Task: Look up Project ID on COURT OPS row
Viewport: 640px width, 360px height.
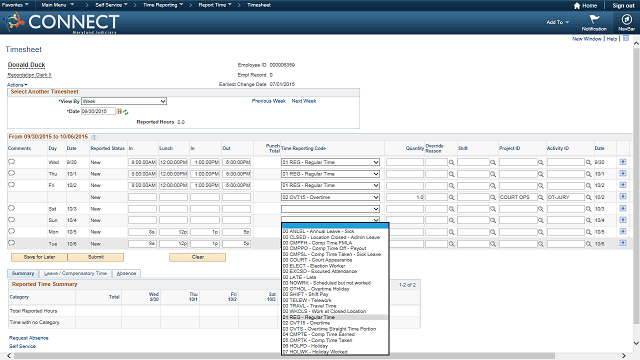Action: point(540,197)
